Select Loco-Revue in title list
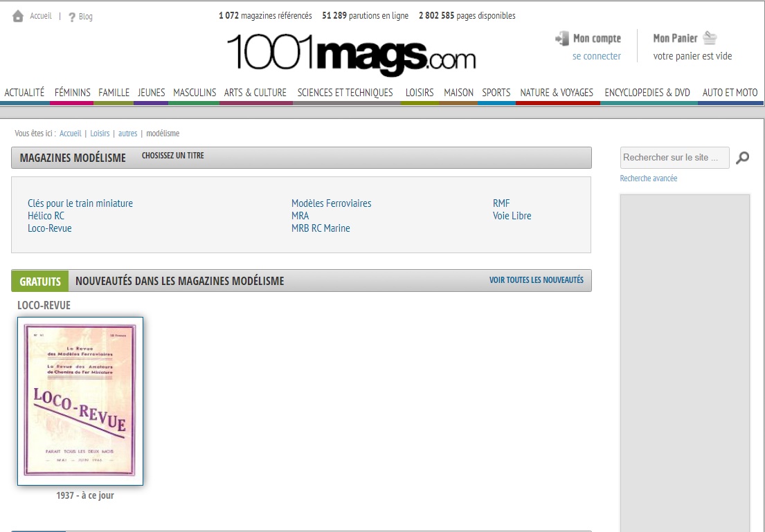The height and width of the screenshot is (532, 765). click(49, 228)
